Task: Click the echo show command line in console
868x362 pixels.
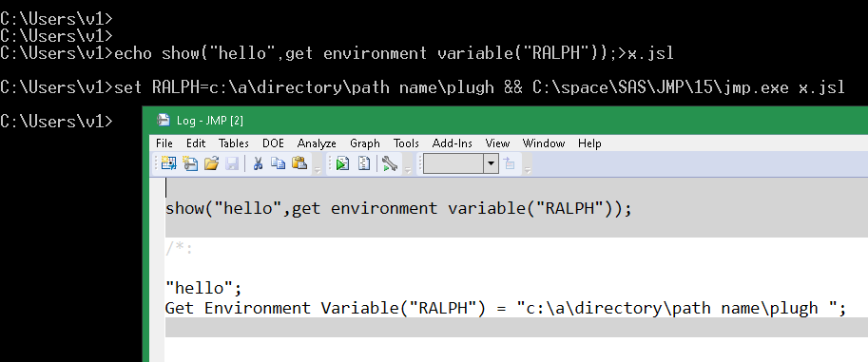Action: coord(338,54)
